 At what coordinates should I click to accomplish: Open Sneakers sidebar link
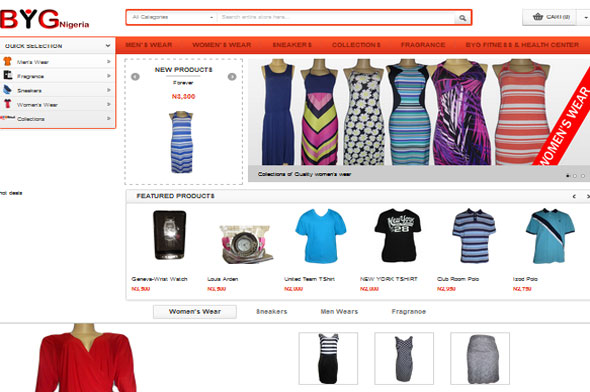29,91
